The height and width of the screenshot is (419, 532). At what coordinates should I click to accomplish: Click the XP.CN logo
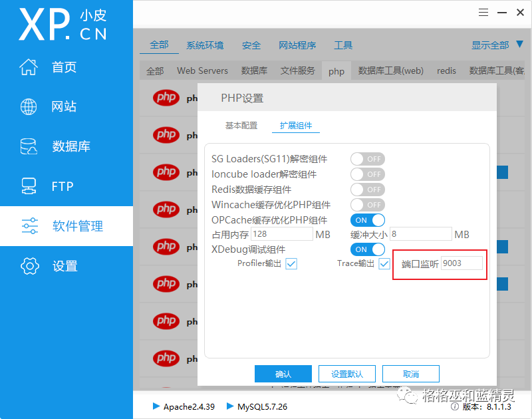point(63,25)
